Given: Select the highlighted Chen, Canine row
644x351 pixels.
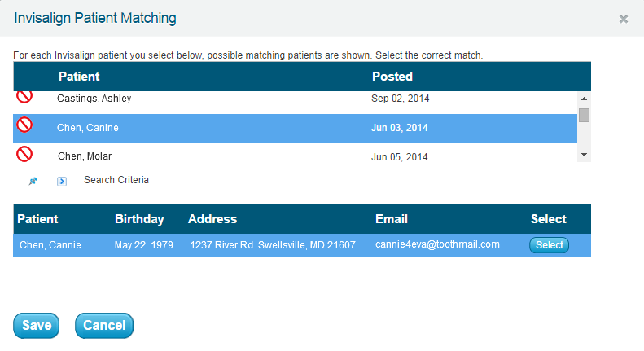Looking at the screenshot, I should coord(295,129).
